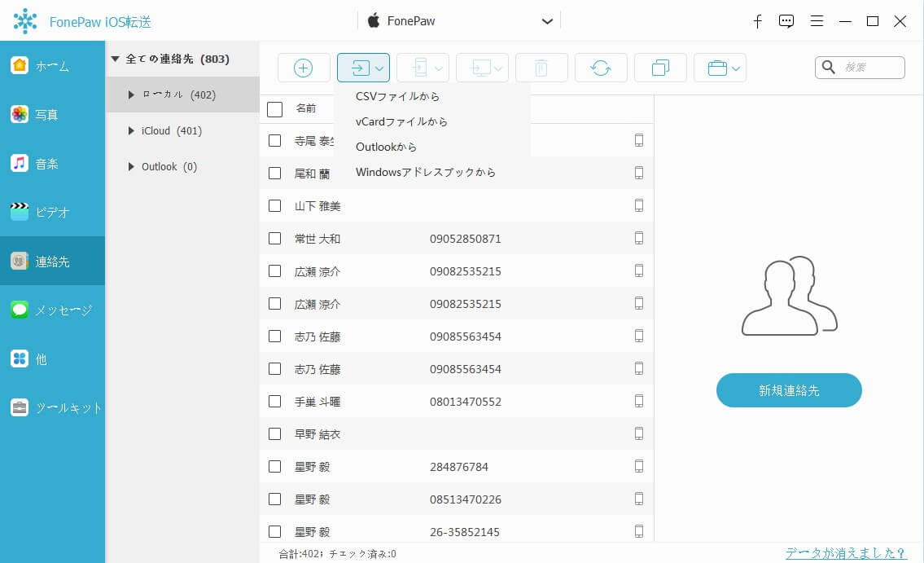Open the Facebook icon in title bar

click(758, 21)
